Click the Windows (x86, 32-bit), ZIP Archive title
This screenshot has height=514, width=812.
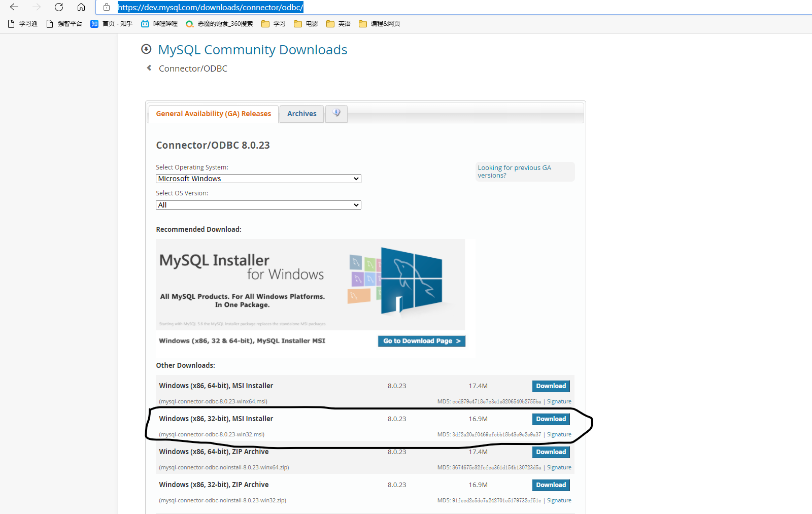click(214, 485)
